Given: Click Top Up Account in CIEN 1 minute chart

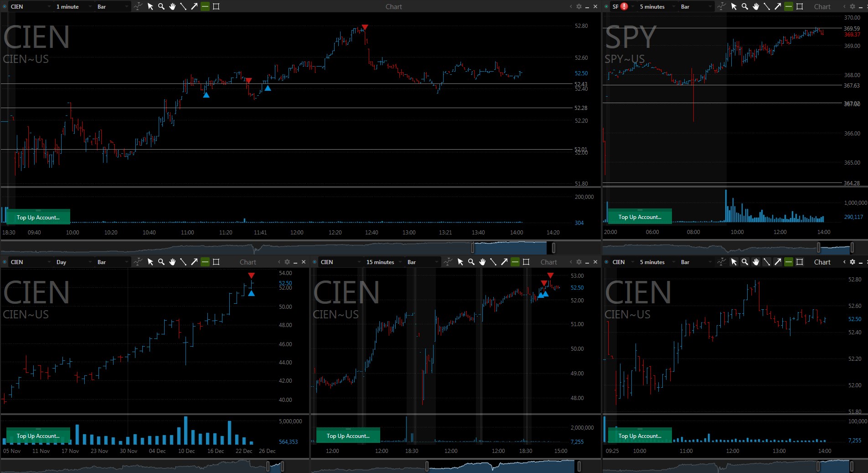Looking at the screenshot, I should 38,217.
